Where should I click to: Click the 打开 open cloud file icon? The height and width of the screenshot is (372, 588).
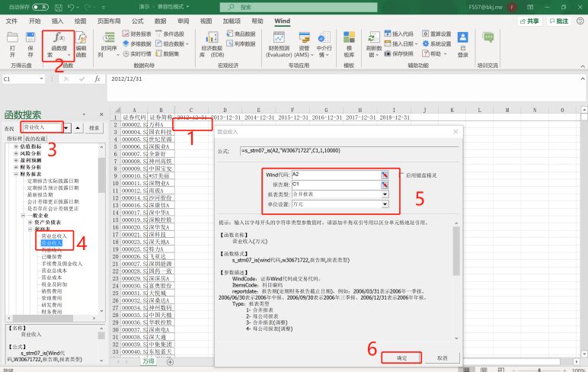pos(12,45)
